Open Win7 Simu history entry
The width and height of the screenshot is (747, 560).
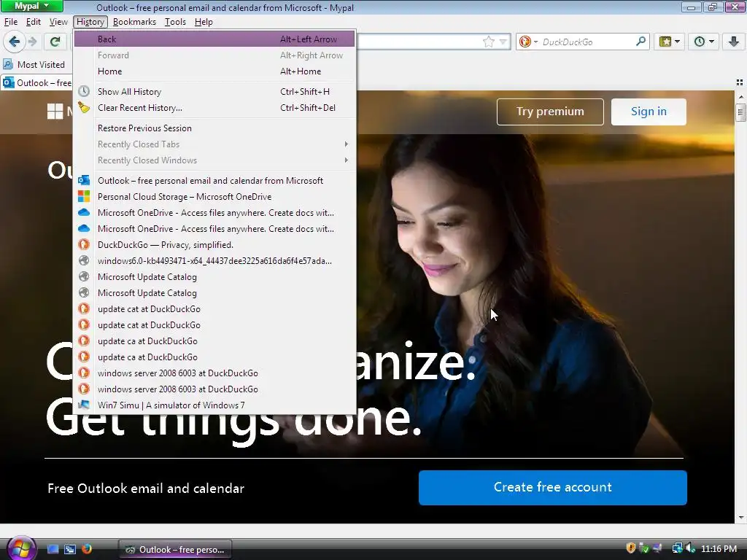[214, 405]
